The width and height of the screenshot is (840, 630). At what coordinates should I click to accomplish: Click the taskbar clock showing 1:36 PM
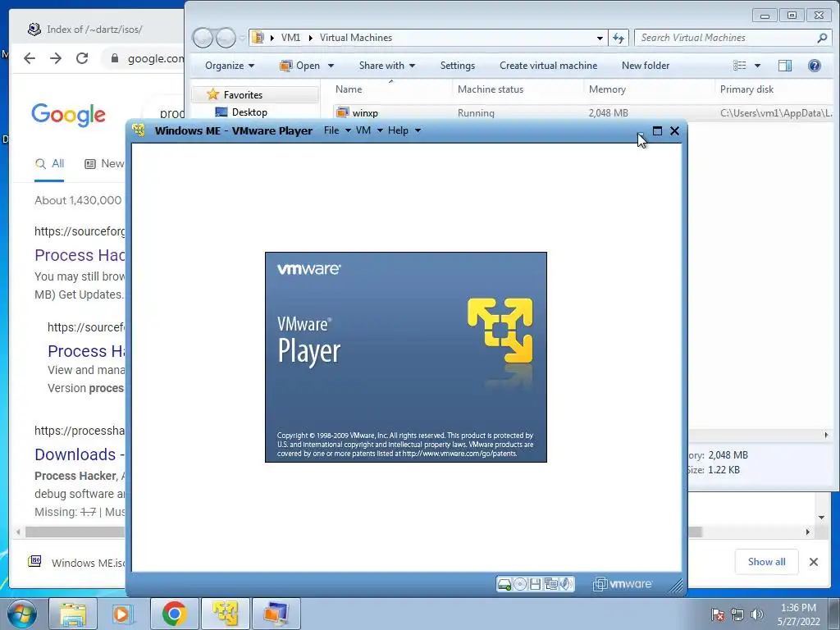[798, 614]
